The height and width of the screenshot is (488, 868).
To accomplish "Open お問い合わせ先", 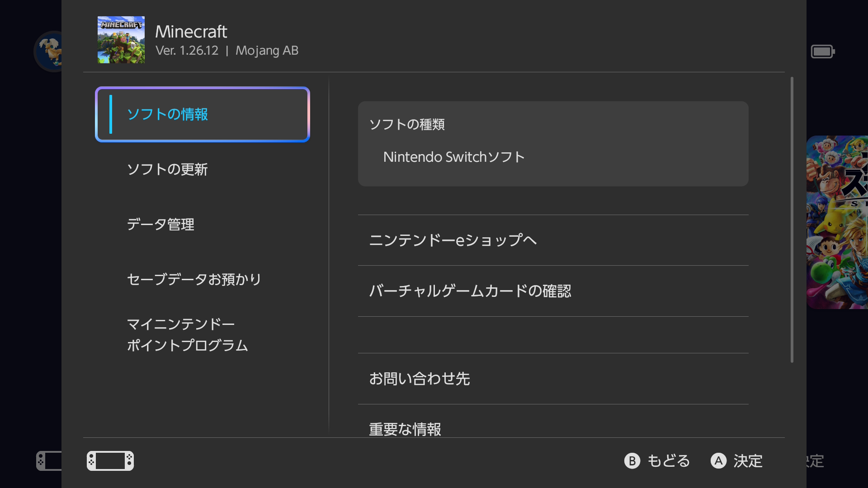I will click(x=553, y=379).
